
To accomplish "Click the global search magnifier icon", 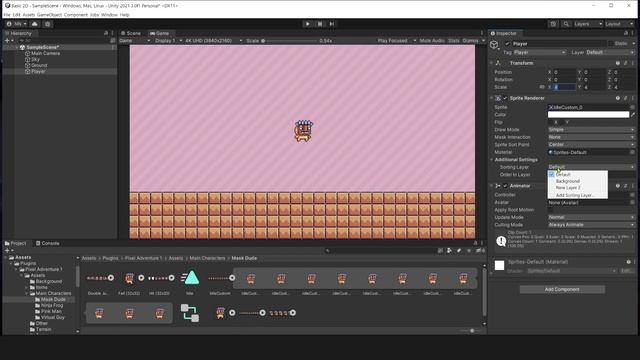I will pos(566,24).
